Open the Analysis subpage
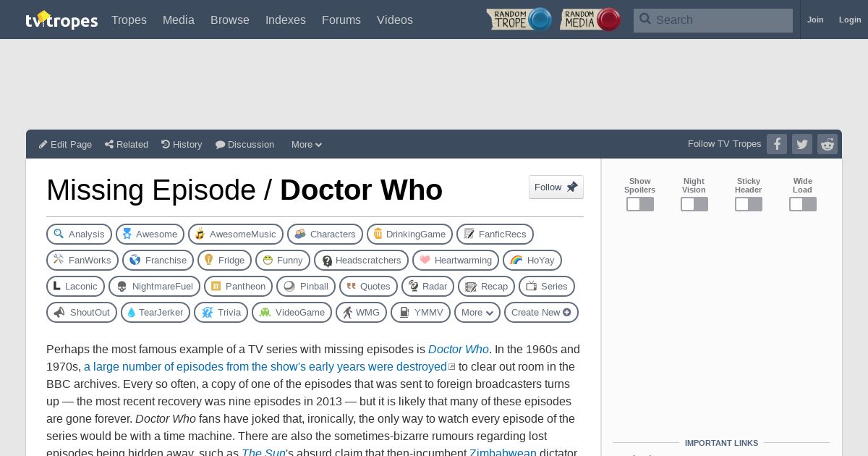The image size is (868, 456). pyautogui.click(x=79, y=235)
